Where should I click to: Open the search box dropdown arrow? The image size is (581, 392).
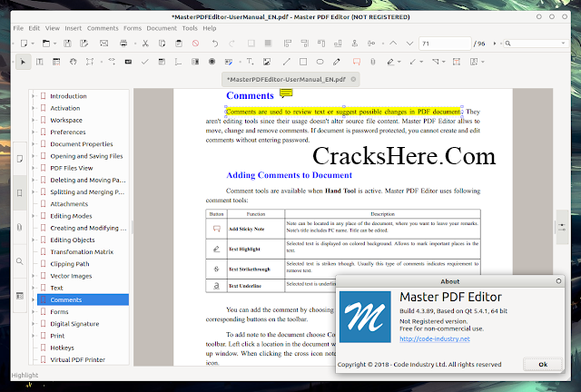tap(563, 44)
